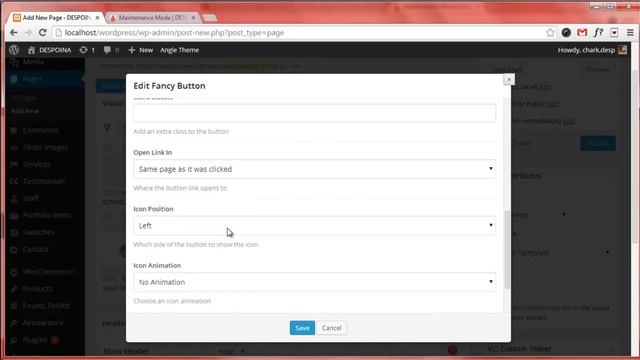The width and height of the screenshot is (640, 360).
Task: Open a new browser tab
Action: click(x=209, y=18)
